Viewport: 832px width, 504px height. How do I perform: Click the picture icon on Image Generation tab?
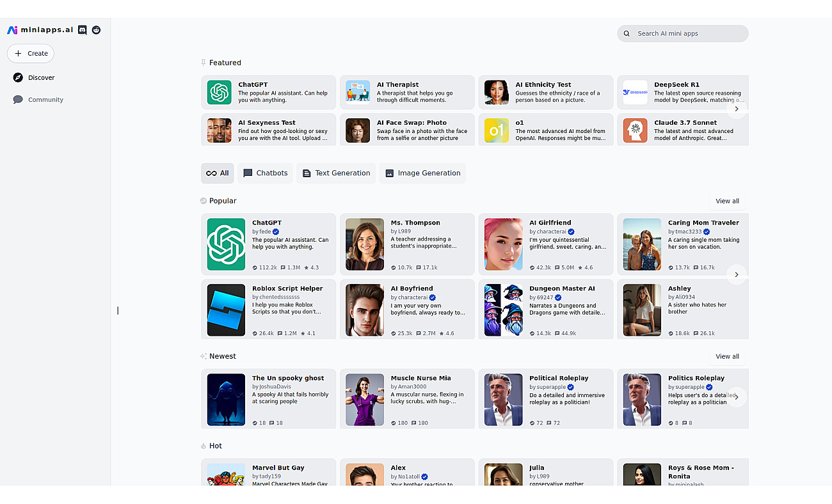pyautogui.click(x=389, y=173)
